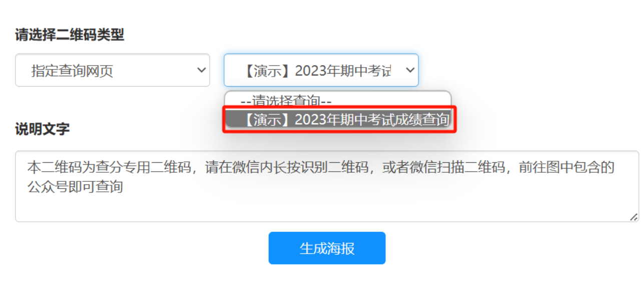Click the text 指定查询网页 inside the first select

tap(73, 71)
